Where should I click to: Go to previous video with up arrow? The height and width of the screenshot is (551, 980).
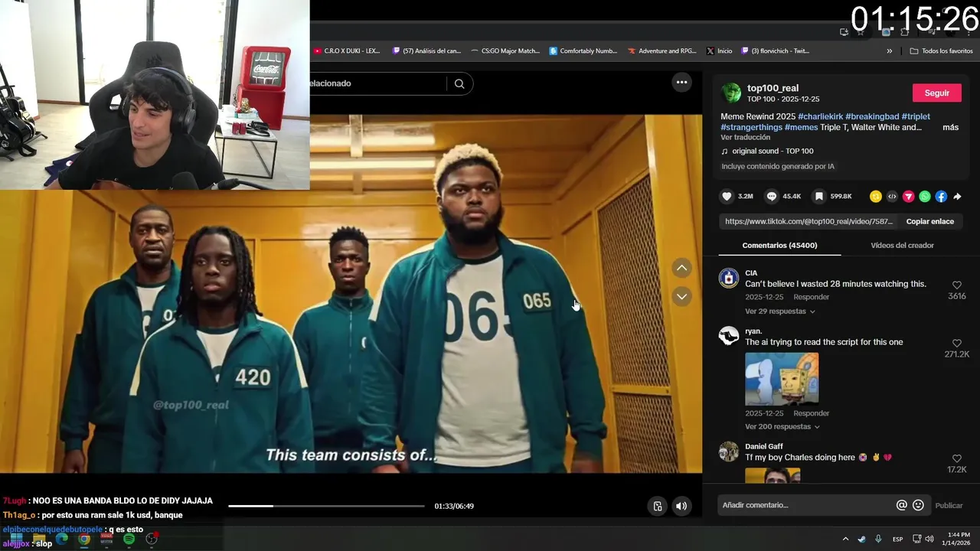pos(681,268)
